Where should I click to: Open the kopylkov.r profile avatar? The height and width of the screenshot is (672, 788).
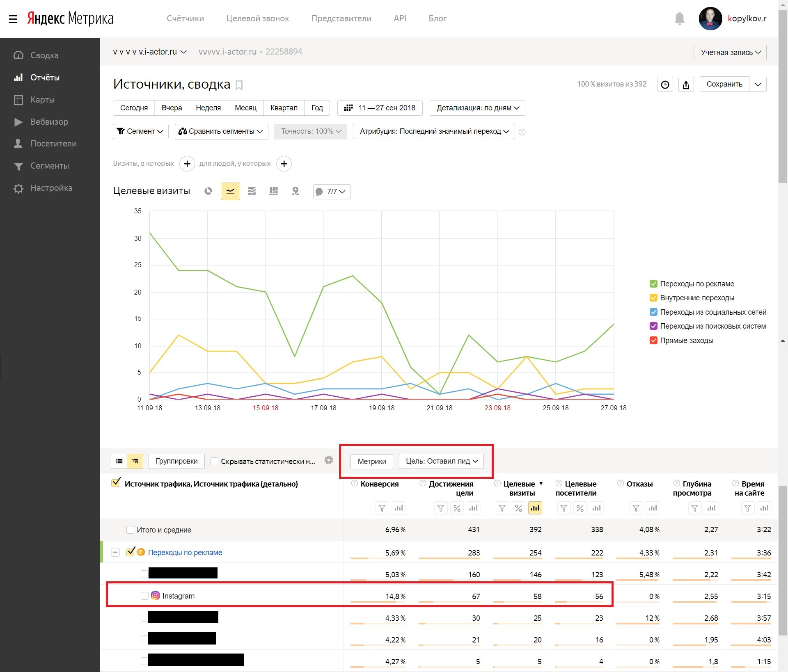coord(710,18)
